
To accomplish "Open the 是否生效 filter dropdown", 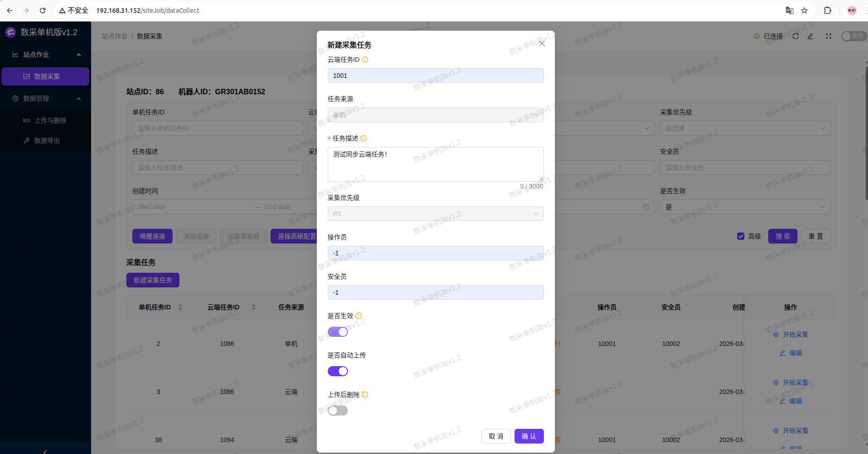I will (x=745, y=207).
